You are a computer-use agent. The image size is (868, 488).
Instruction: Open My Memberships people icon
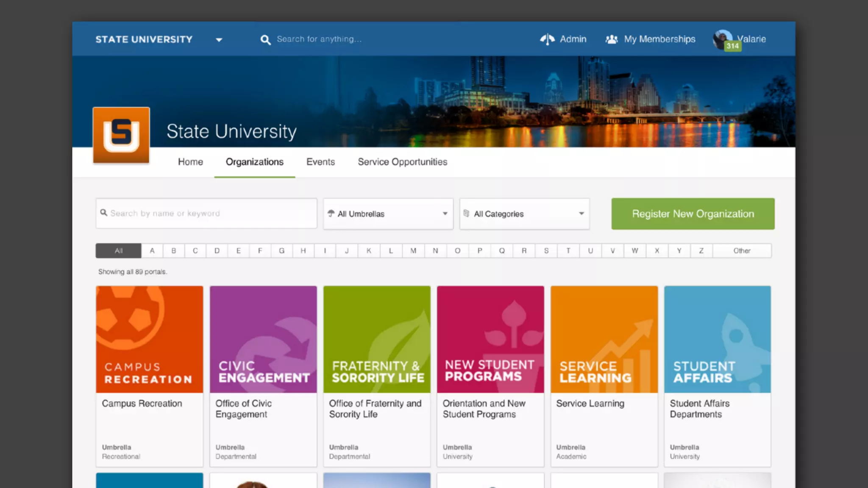[x=611, y=39]
